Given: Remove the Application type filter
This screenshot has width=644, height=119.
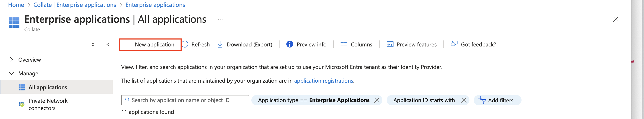Looking at the screenshot, I should coord(376,100).
